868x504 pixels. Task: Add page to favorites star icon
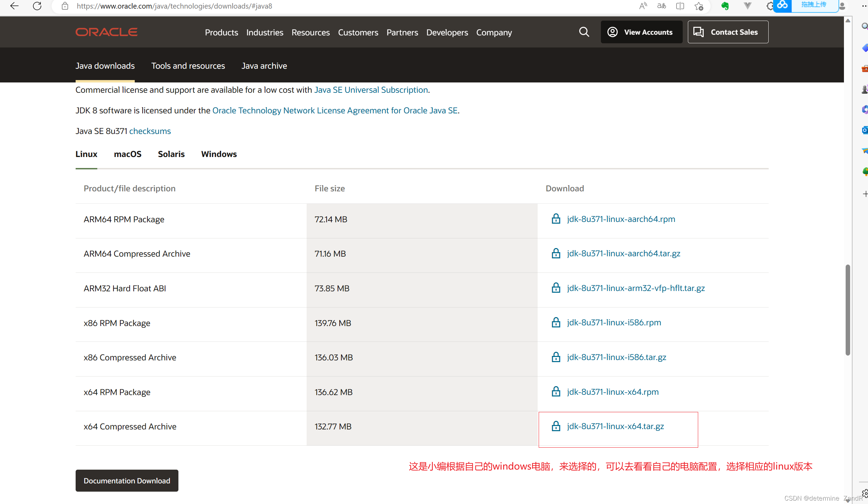pyautogui.click(x=699, y=6)
